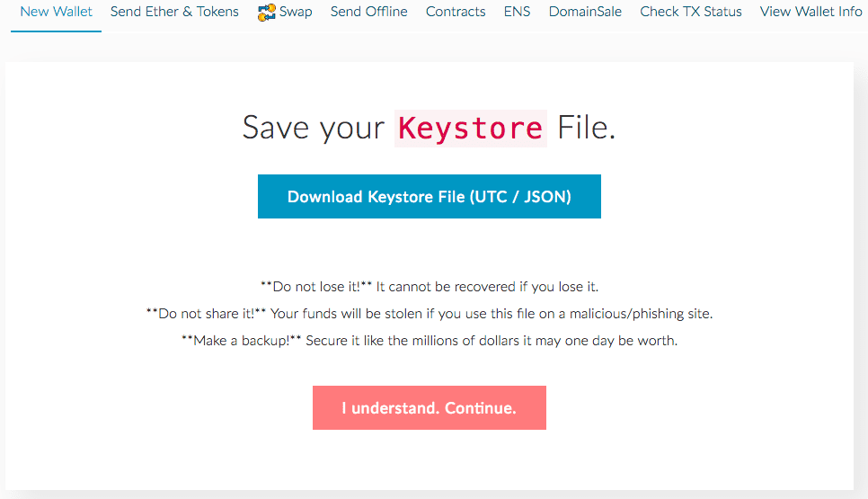868x499 pixels.
Task: Select the Swap tab label
Action: click(296, 12)
